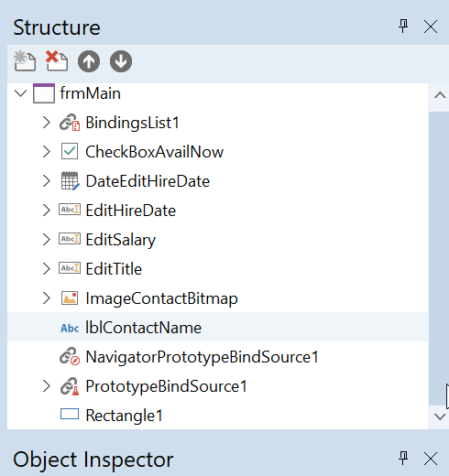Collapse the frmMain tree node
449x476 pixels.
pos(21,93)
